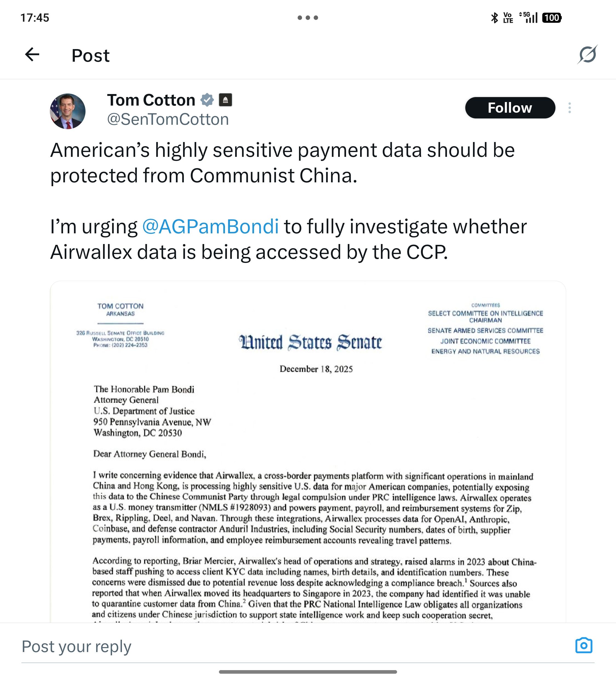Tap the three dots at top center
This screenshot has width=616, height=680.
[308, 18]
